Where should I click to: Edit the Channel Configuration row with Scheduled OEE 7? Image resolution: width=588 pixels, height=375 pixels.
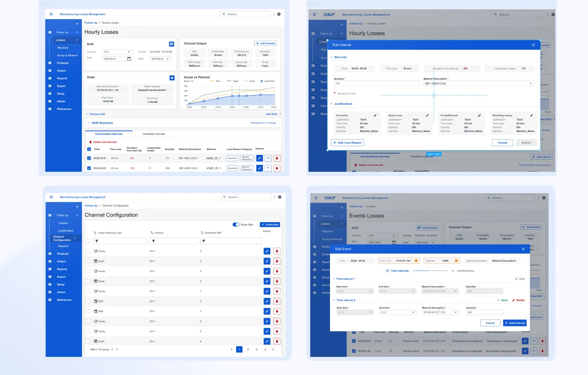(x=267, y=291)
